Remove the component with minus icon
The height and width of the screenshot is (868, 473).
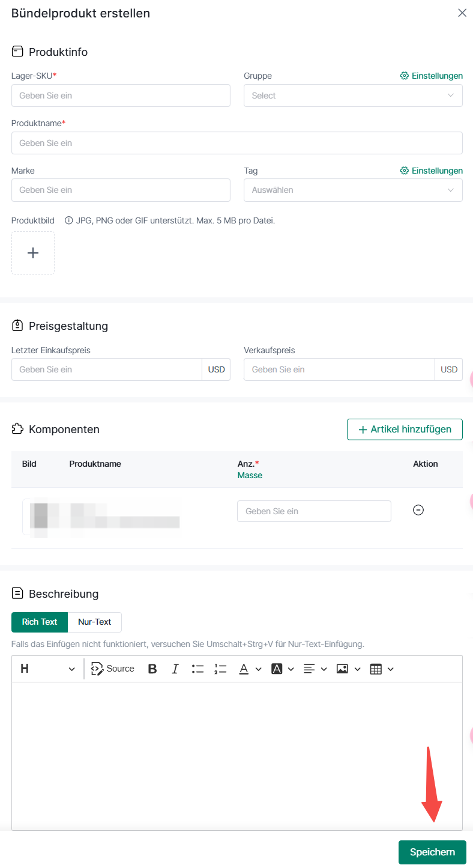click(x=418, y=510)
